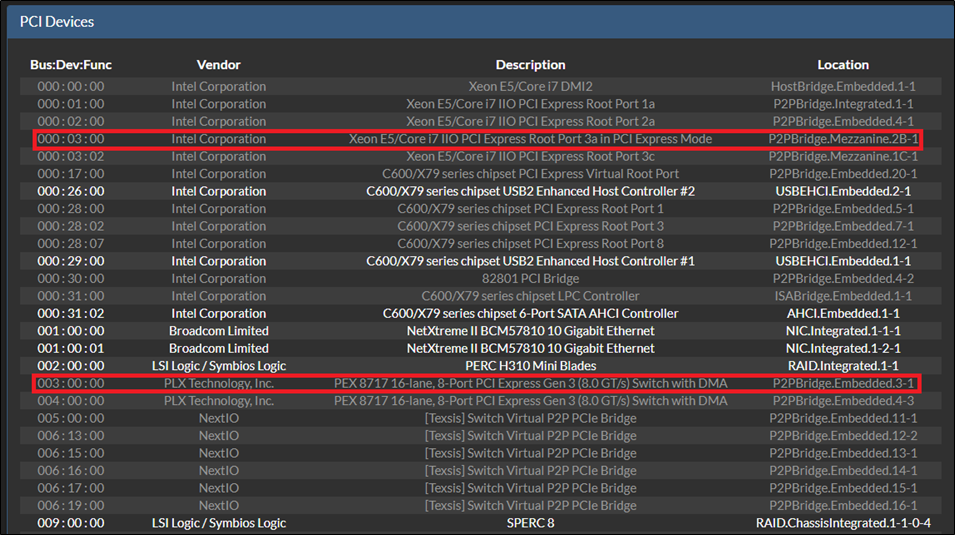Click the Description column header

pyautogui.click(x=530, y=65)
